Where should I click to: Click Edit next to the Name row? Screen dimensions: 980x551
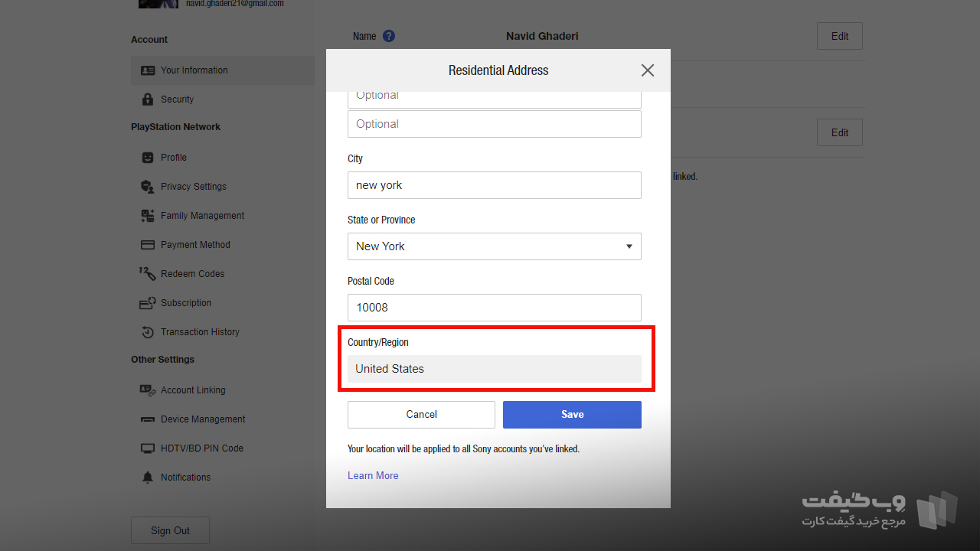[x=840, y=36]
